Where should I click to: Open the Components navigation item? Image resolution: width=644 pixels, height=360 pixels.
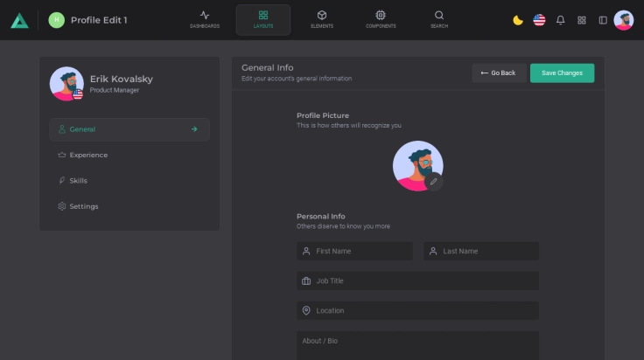(381, 19)
